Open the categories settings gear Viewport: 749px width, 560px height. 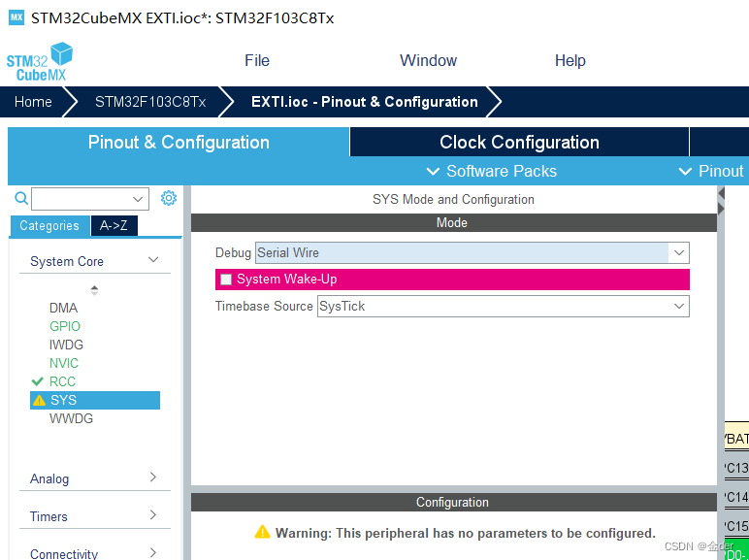(x=169, y=198)
